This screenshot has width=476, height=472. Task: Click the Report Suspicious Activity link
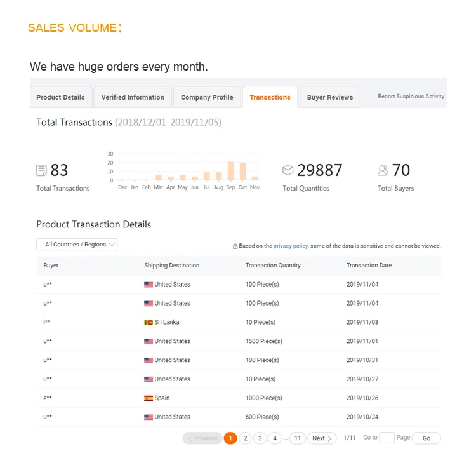[411, 97]
